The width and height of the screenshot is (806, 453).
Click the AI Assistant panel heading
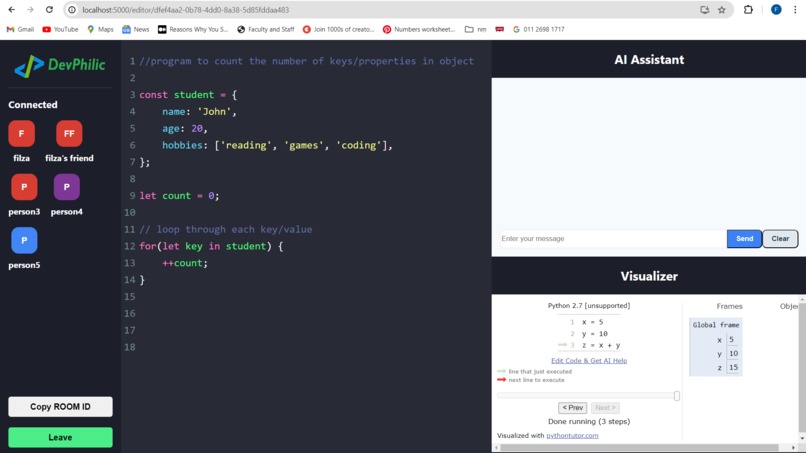pos(649,60)
